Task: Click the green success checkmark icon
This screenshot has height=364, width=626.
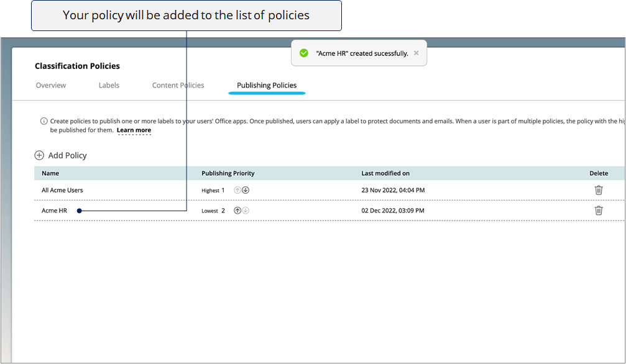Action: [304, 53]
